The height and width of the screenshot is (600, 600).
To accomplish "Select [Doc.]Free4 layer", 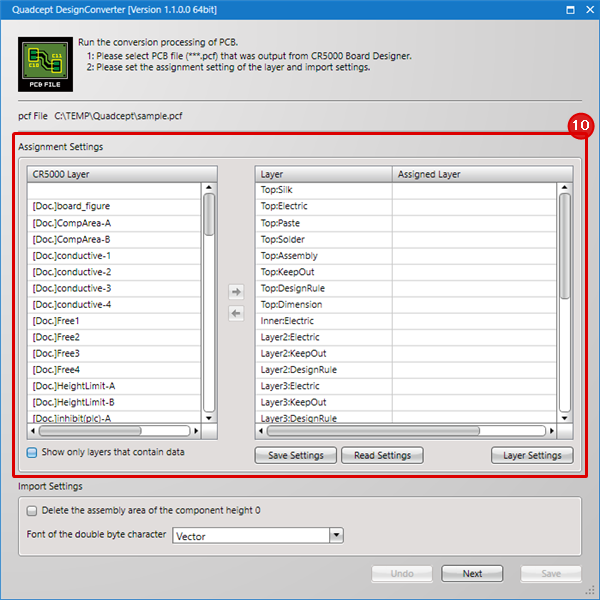I will coord(114,370).
